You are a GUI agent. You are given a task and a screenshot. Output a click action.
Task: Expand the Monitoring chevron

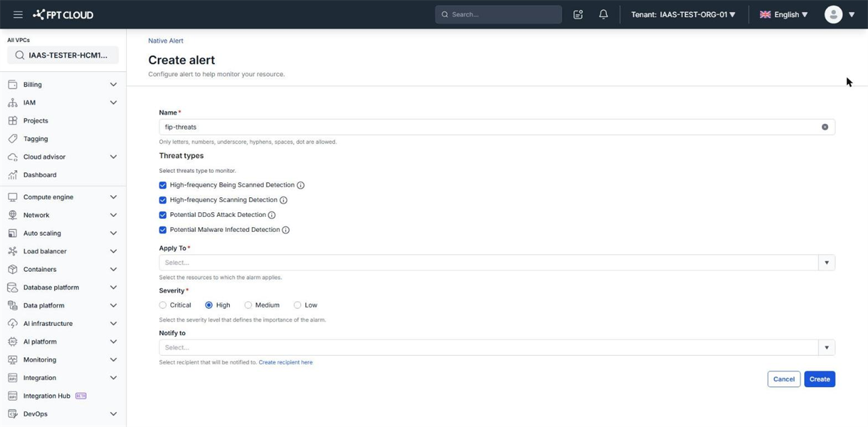113,360
